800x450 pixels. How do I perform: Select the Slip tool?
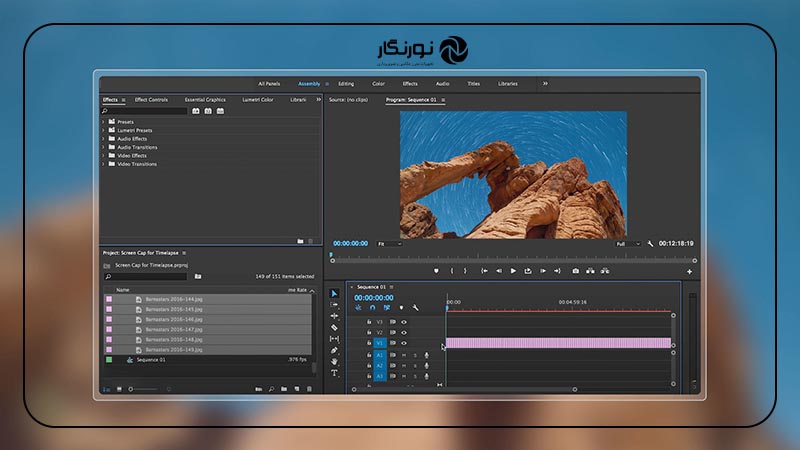(x=334, y=339)
